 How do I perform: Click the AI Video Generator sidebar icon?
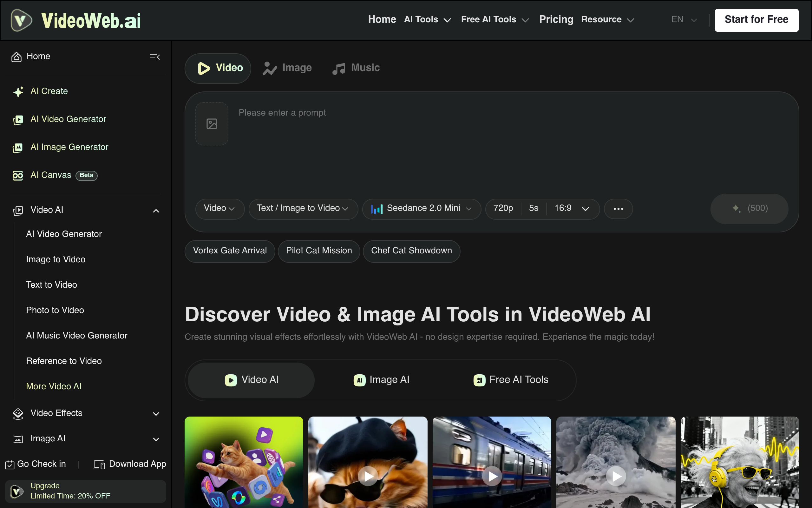18,120
